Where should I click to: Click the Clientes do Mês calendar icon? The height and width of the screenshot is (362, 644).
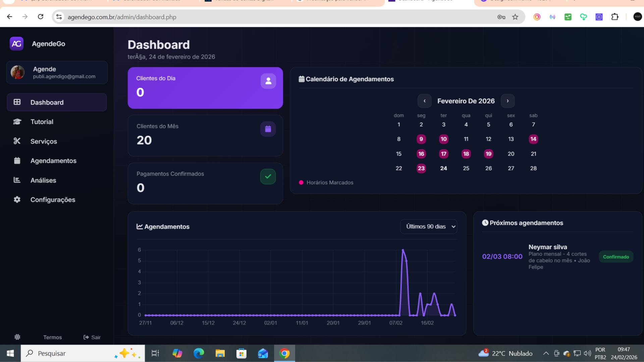click(268, 129)
